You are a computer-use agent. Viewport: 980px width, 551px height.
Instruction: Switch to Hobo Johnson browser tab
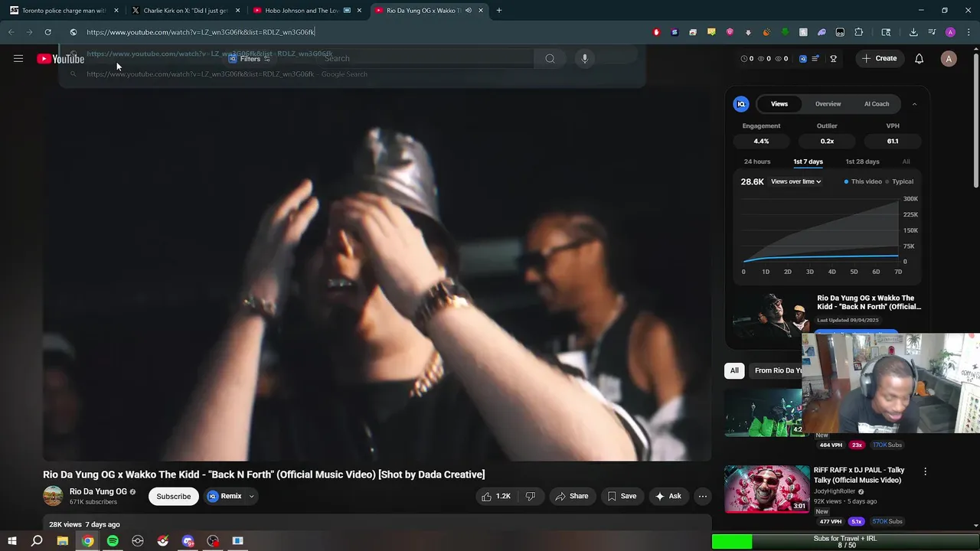[307, 11]
